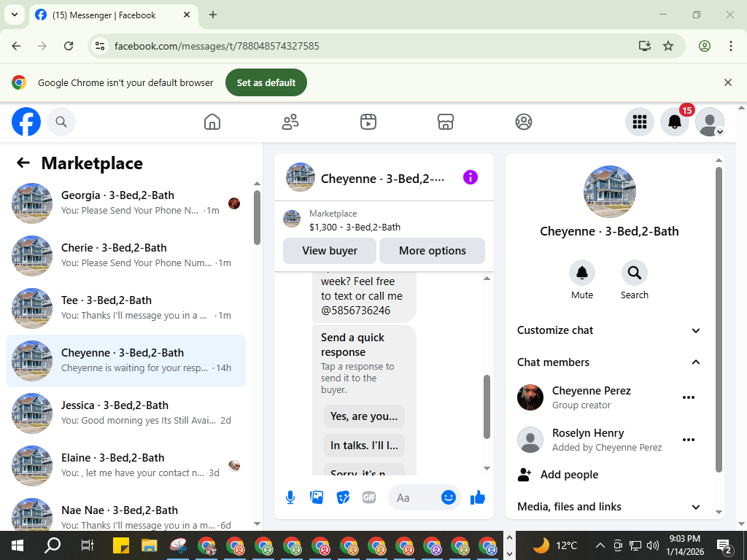Search in conversation magnifier icon
Screen dimensions: 747x560
(x=634, y=273)
